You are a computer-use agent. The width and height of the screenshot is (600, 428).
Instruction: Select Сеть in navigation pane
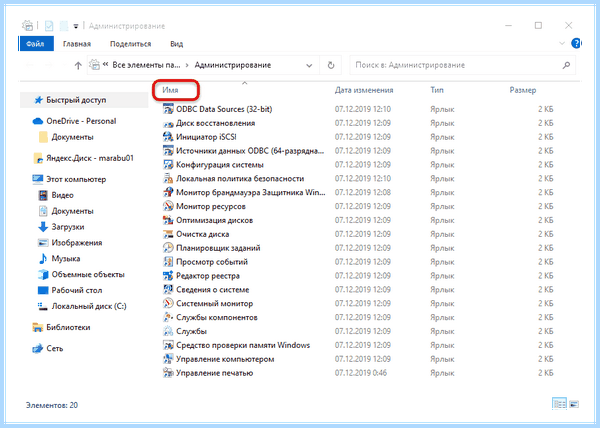[x=54, y=348]
